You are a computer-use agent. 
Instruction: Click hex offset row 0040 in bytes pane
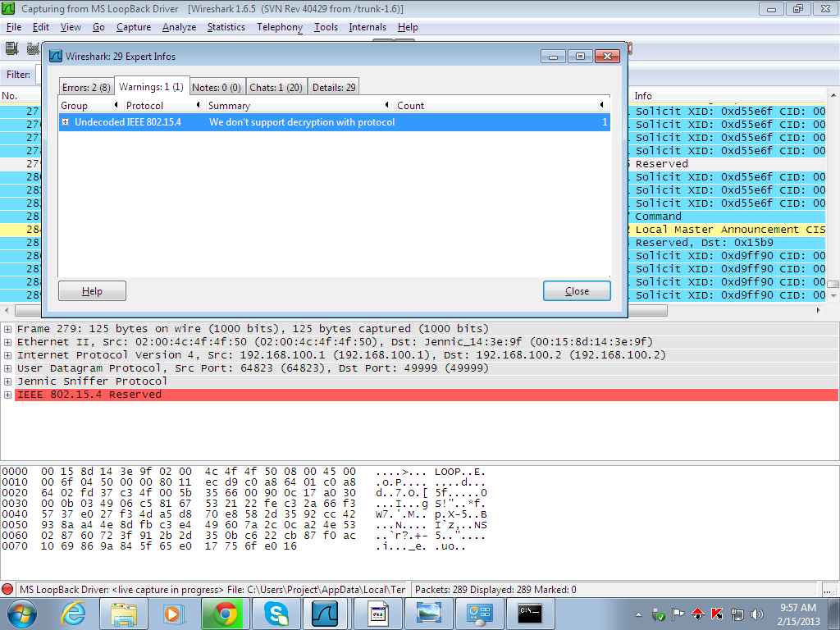15,514
